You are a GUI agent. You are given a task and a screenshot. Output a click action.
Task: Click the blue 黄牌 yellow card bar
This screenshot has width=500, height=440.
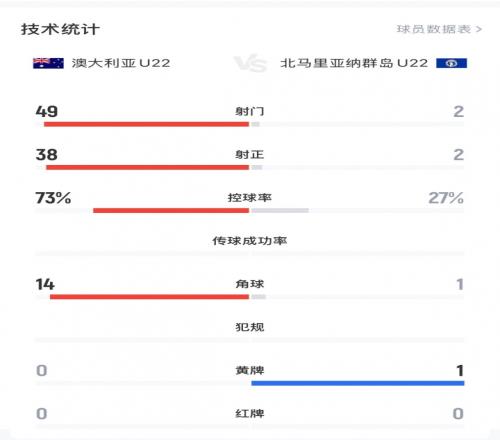(x=358, y=383)
